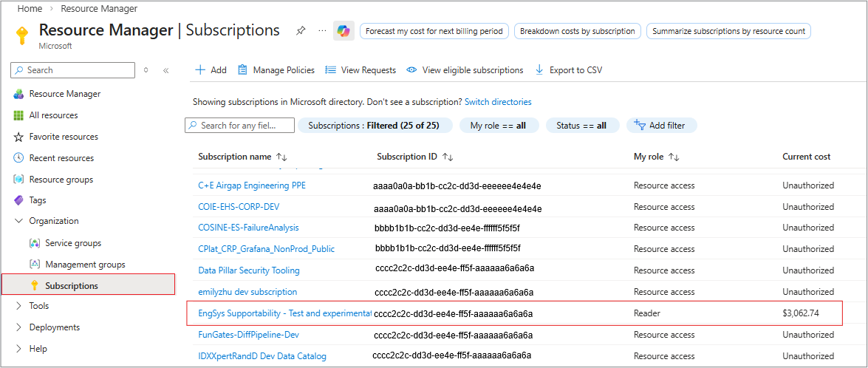
Task: Click View Requests in toolbar
Action: click(360, 70)
